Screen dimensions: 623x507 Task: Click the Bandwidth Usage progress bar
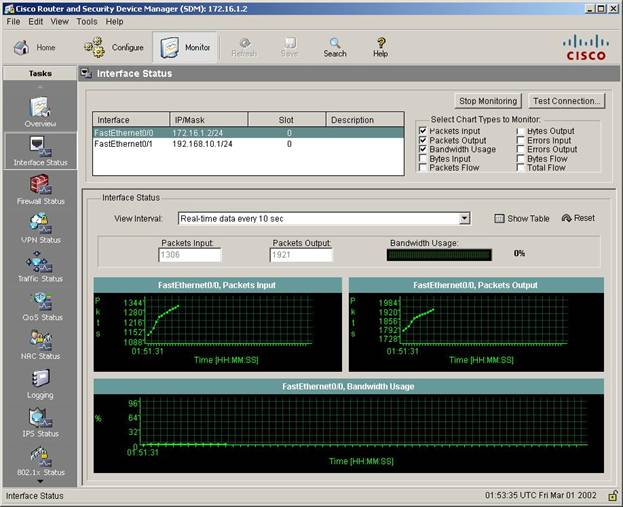click(439, 255)
